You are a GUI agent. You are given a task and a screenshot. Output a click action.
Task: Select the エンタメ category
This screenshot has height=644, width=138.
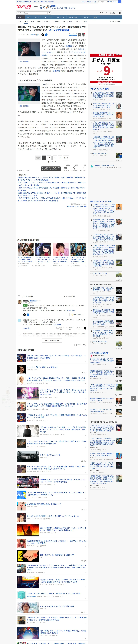pyautogui.click(x=47, y=21)
